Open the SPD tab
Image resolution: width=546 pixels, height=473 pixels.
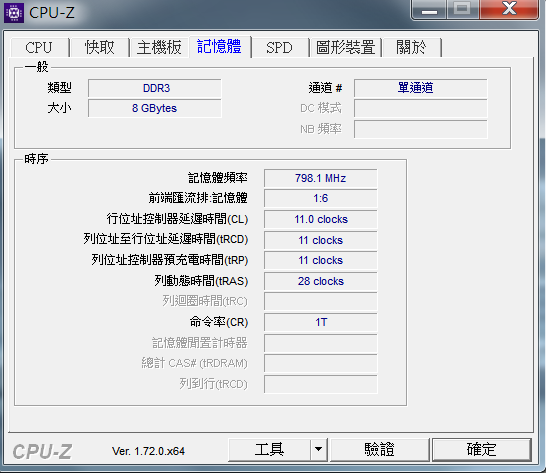click(x=279, y=47)
